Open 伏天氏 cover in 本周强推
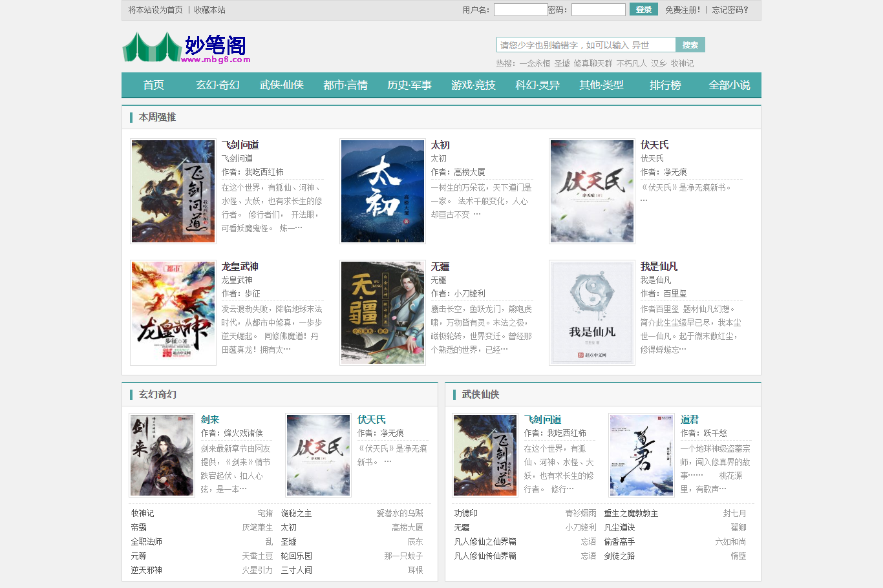This screenshot has height=588, width=883. pos(592,191)
